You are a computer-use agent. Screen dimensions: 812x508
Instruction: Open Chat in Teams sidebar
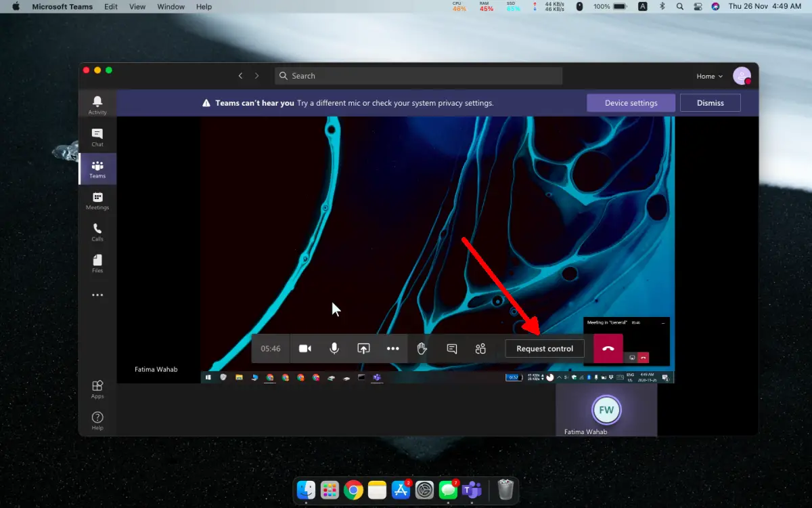[x=97, y=137]
